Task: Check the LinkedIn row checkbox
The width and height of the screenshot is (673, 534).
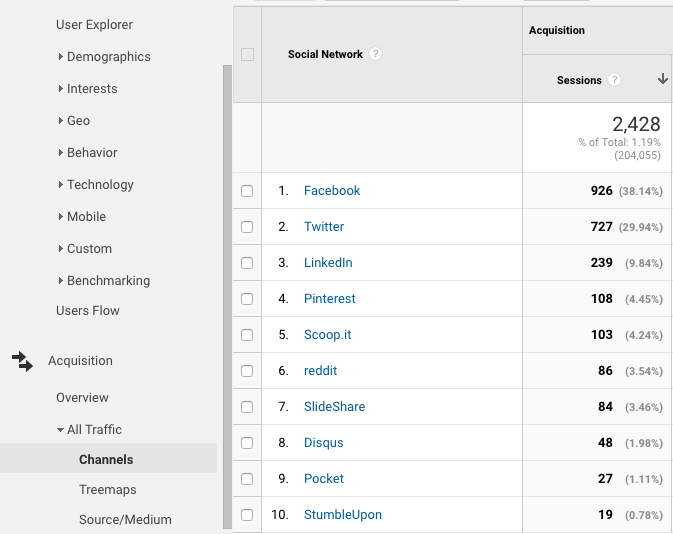Action: pyautogui.click(x=247, y=263)
